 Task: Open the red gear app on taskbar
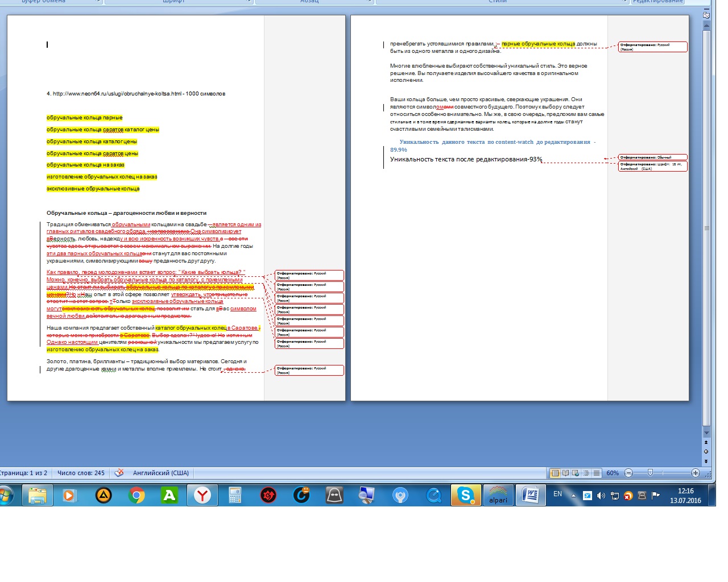[268, 496]
